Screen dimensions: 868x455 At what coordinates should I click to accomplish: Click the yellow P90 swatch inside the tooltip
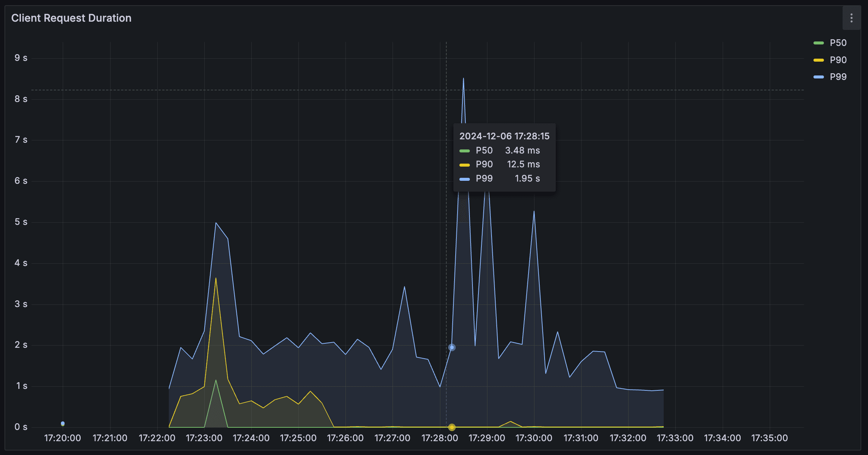(x=464, y=164)
